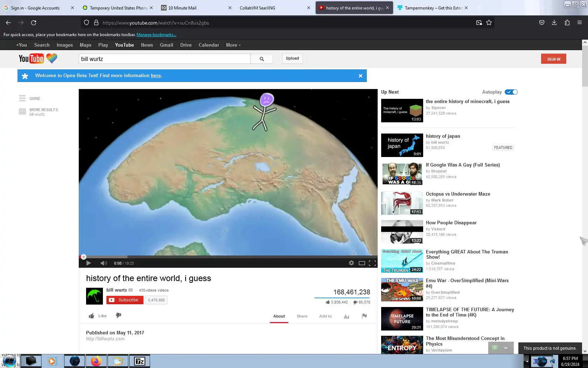588x368 pixels.
Task: Open the About tab under video
Action: tap(279, 316)
